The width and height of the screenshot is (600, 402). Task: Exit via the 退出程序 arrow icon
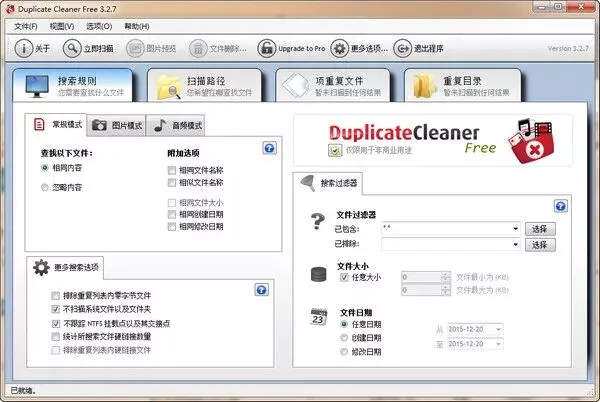click(x=402, y=49)
